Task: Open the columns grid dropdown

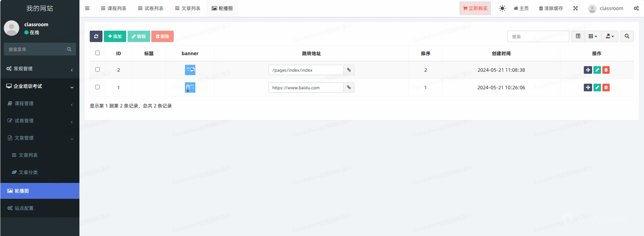Action: pyautogui.click(x=592, y=36)
